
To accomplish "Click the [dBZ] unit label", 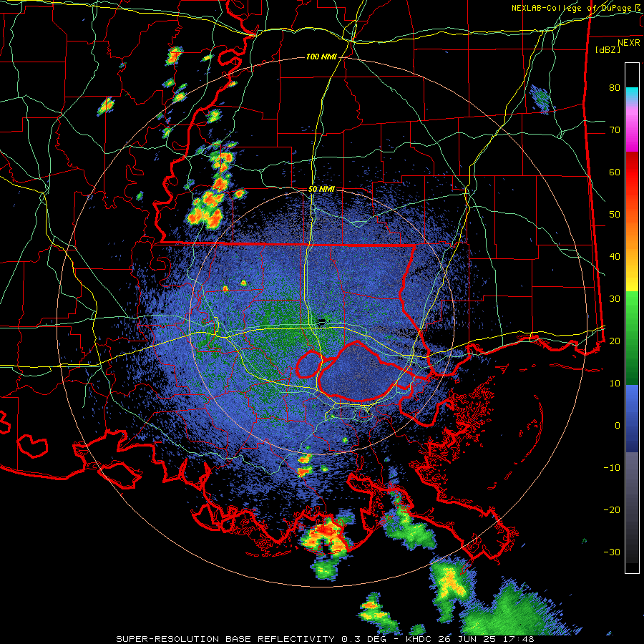I will pos(608,50).
